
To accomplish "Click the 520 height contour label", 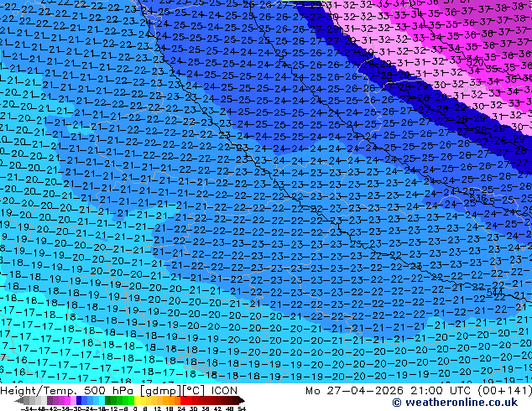I will 475,63.
